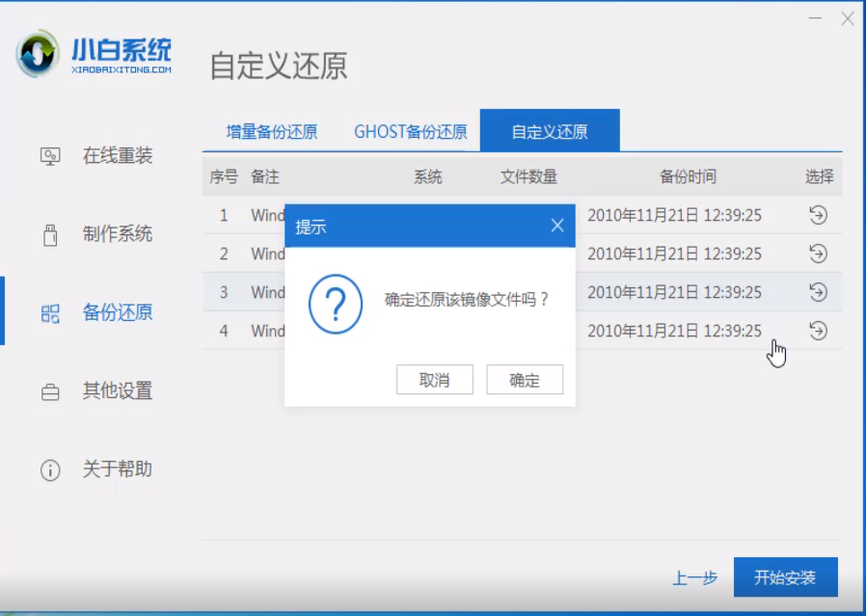
Task: Select the 在线重装 sidebar icon
Action: pyautogui.click(x=51, y=155)
